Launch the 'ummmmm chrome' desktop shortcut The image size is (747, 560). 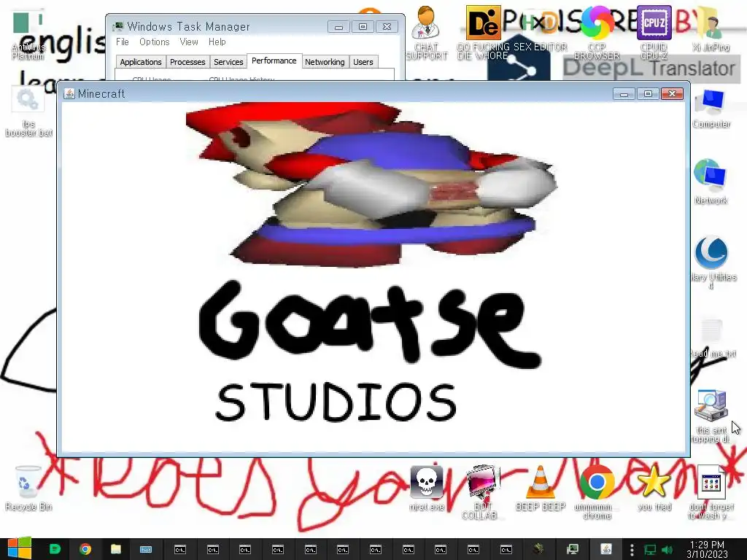coord(597,492)
